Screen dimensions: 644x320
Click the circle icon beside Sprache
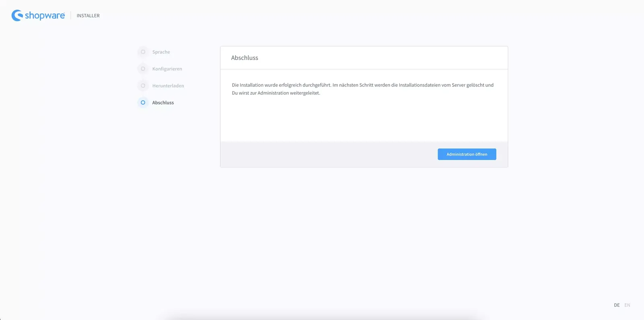pyautogui.click(x=143, y=52)
